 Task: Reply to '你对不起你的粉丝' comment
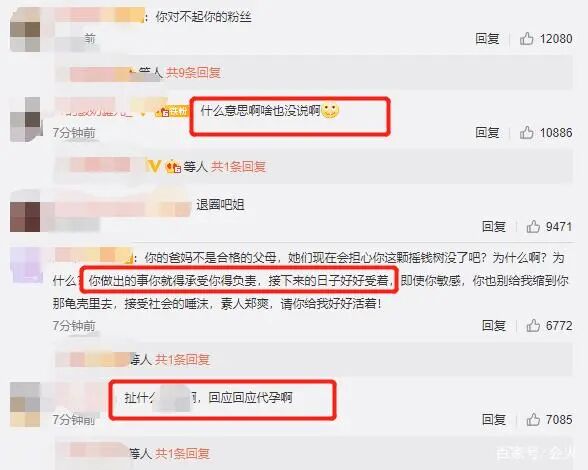point(487,38)
